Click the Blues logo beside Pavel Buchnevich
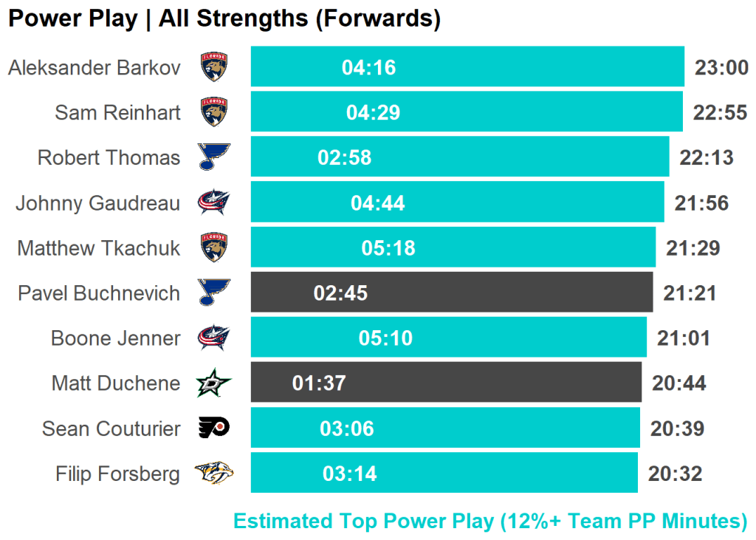The image size is (756, 540). pyautogui.click(x=214, y=293)
